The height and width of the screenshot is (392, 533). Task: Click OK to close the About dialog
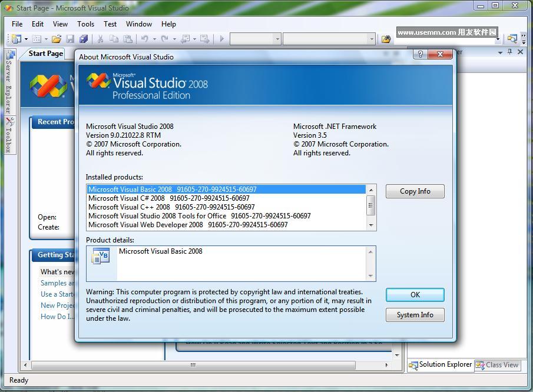pyautogui.click(x=415, y=295)
